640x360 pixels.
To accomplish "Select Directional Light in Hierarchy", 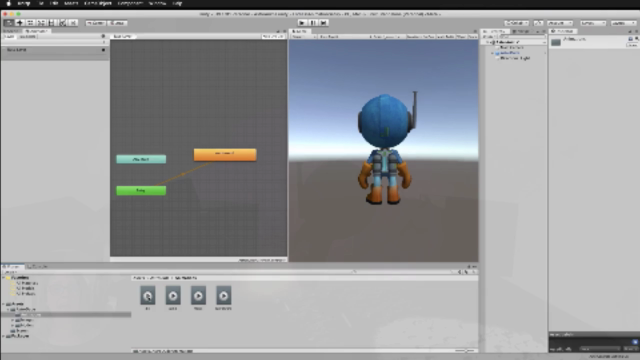I will click(514, 58).
